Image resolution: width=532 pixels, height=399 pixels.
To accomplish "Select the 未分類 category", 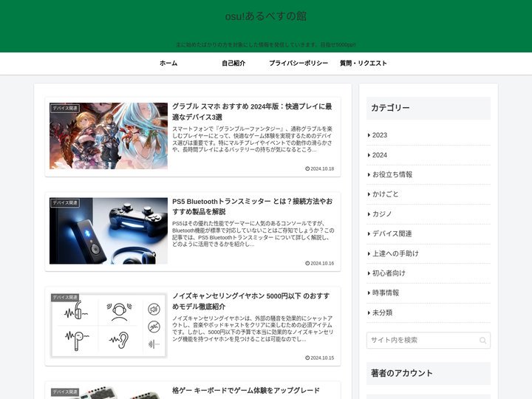I will tap(429, 313).
